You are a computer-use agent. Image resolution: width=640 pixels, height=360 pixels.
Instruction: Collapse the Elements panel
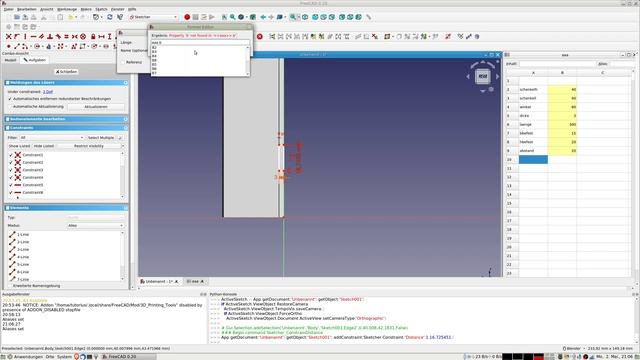pyautogui.click(x=125, y=208)
